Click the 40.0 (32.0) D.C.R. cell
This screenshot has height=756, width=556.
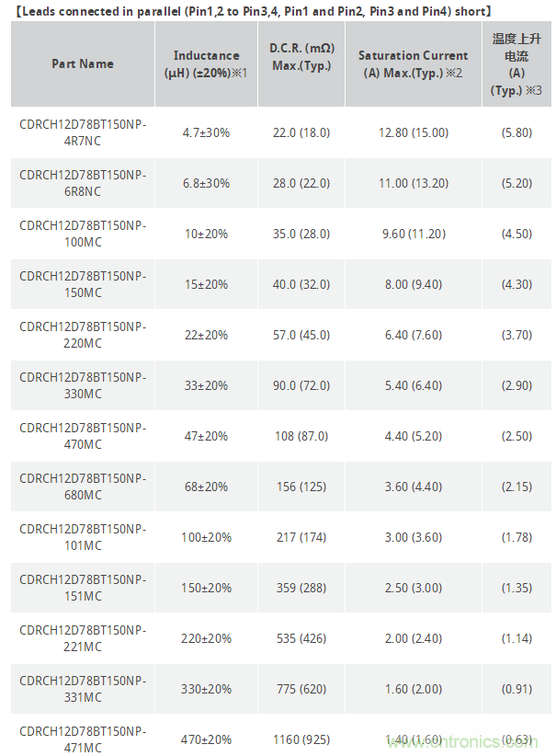pos(301,284)
